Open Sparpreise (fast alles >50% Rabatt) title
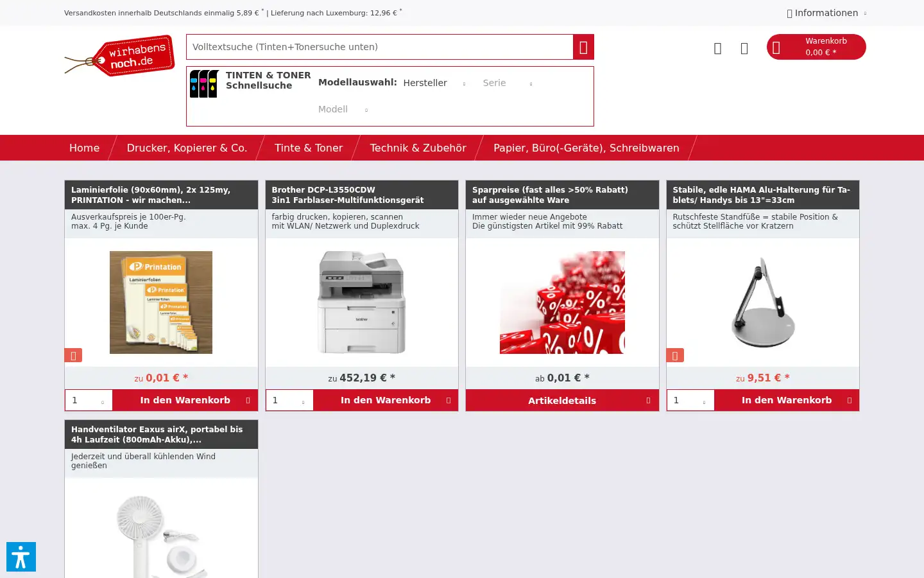This screenshot has width=924, height=578. point(550,195)
